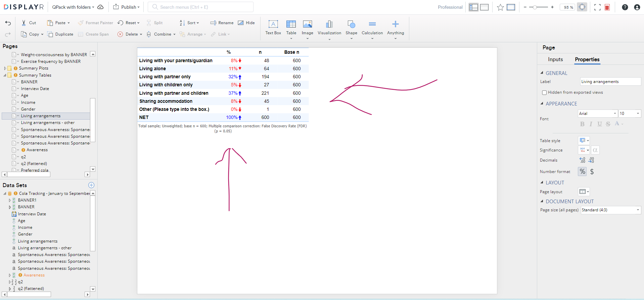The width and height of the screenshot is (644, 300).
Task: Open the Paste menu
Action: pos(58,23)
